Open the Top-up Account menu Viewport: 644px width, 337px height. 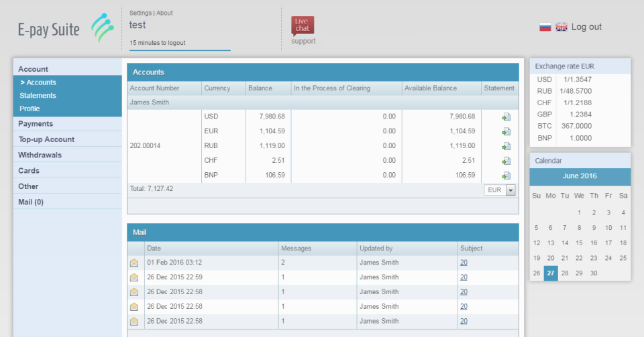click(46, 139)
